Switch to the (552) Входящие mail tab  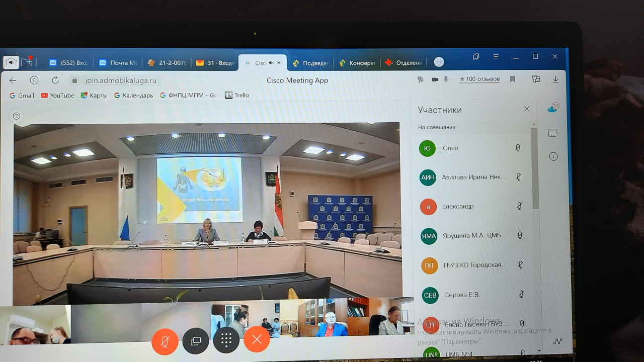[68, 63]
